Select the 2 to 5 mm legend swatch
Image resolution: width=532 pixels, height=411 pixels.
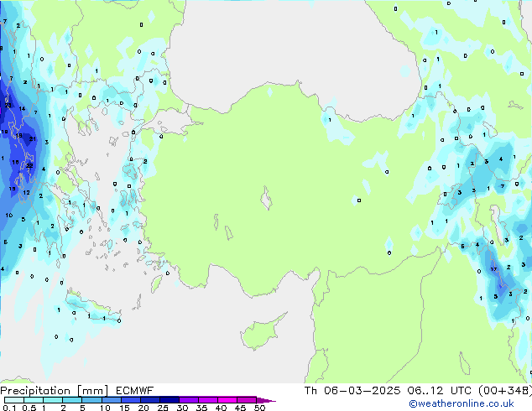pos(72,400)
